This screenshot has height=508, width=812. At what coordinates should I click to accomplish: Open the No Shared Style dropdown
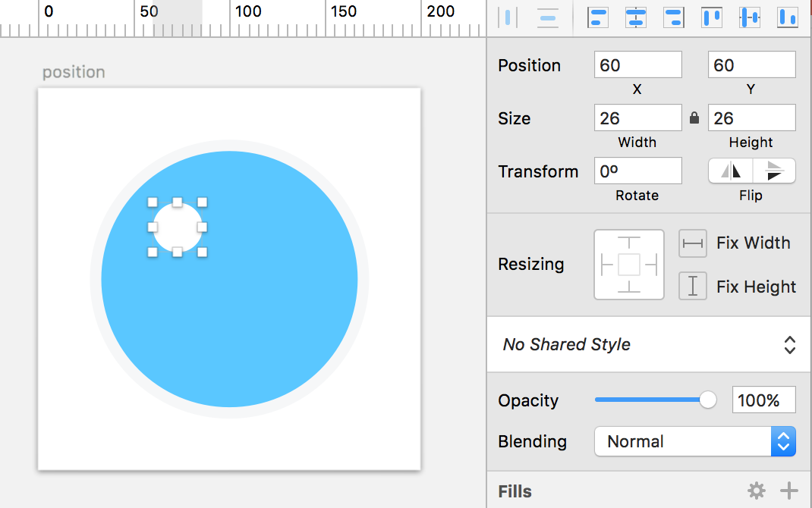click(649, 344)
